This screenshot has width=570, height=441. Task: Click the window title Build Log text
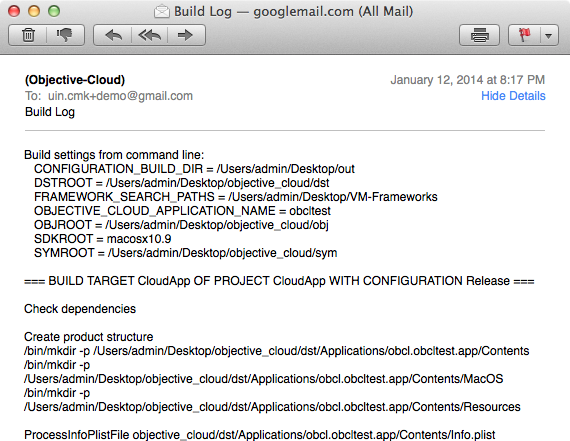[203, 12]
